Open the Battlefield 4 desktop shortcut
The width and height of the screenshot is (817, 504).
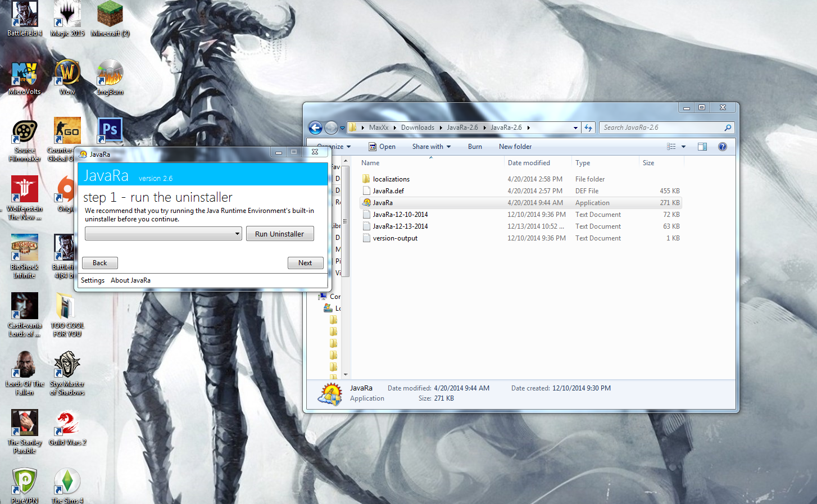[25, 19]
